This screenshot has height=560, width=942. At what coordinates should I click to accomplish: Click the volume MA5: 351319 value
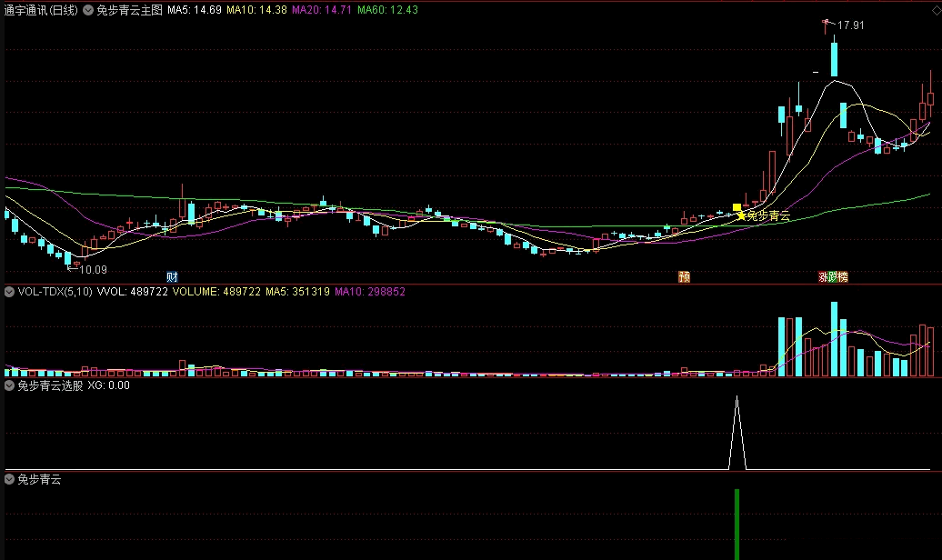click(x=297, y=292)
